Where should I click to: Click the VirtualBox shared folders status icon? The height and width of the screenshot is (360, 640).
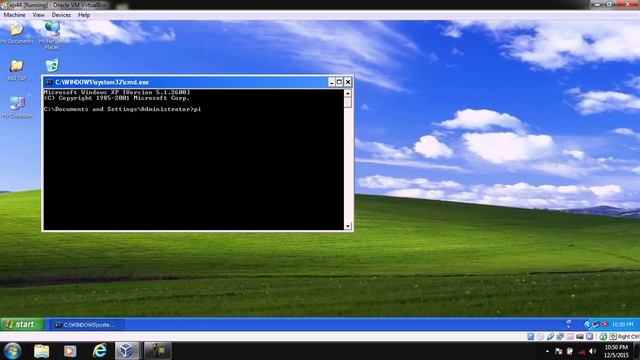click(570, 336)
